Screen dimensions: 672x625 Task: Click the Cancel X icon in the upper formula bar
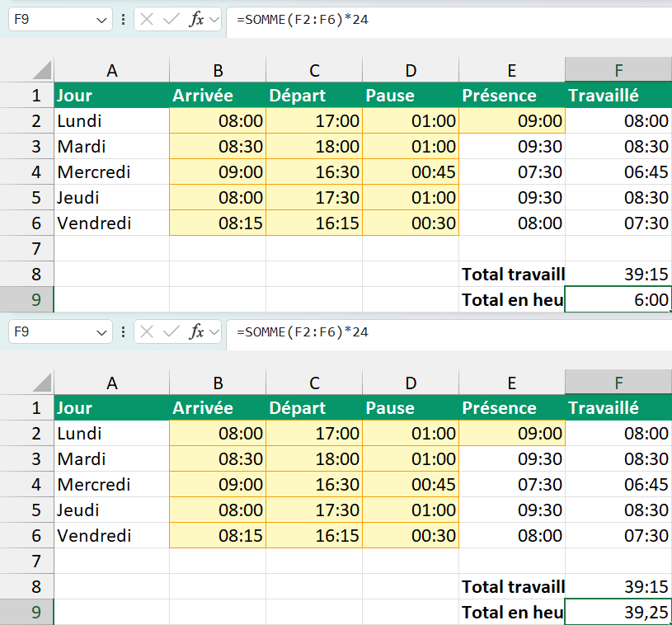[147, 19]
